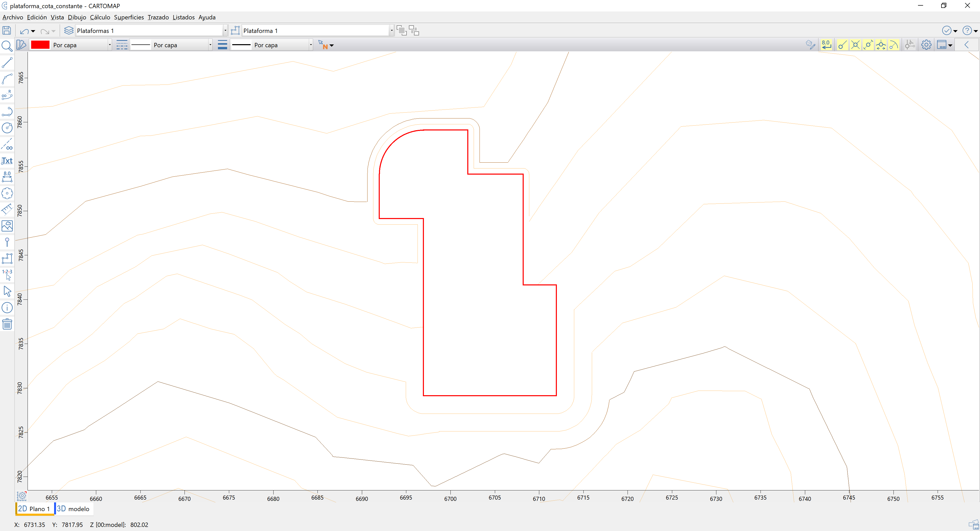The height and width of the screenshot is (531, 980).
Task: Expand the Plataformas 1 layer dropdown
Action: 225,30
